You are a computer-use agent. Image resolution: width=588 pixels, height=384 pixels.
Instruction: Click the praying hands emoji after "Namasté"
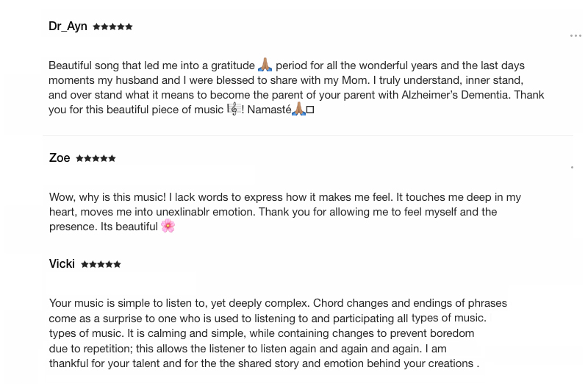tap(298, 110)
